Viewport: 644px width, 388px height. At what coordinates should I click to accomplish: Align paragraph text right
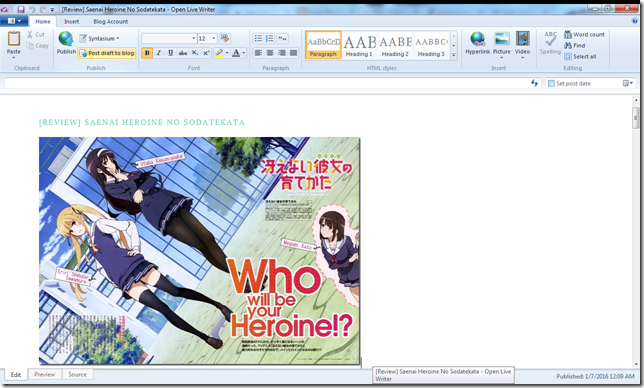click(282, 53)
